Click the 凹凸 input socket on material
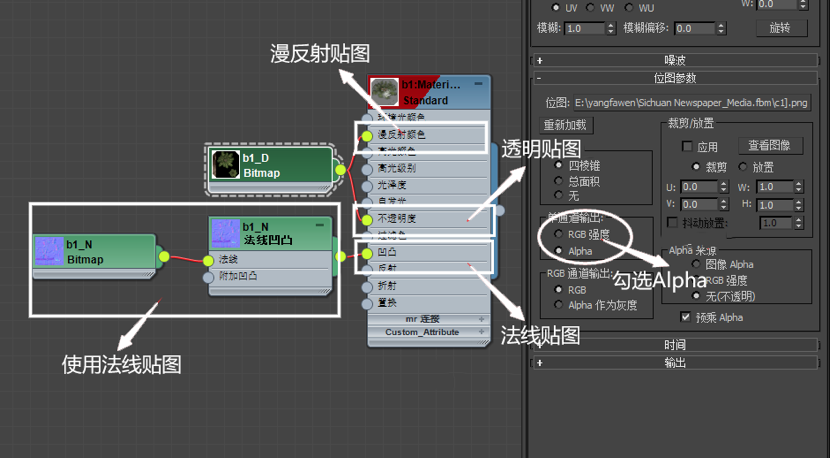The width and height of the screenshot is (830, 458). point(367,253)
